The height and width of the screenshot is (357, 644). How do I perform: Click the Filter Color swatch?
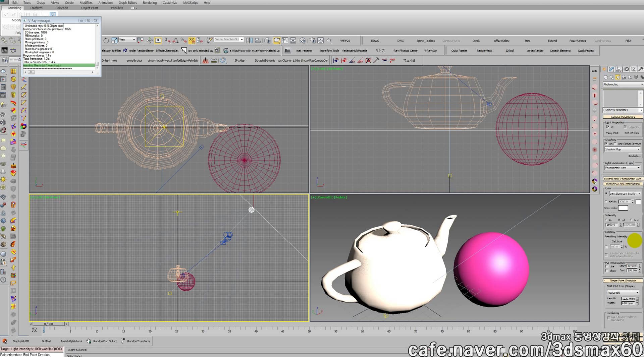pos(623,207)
